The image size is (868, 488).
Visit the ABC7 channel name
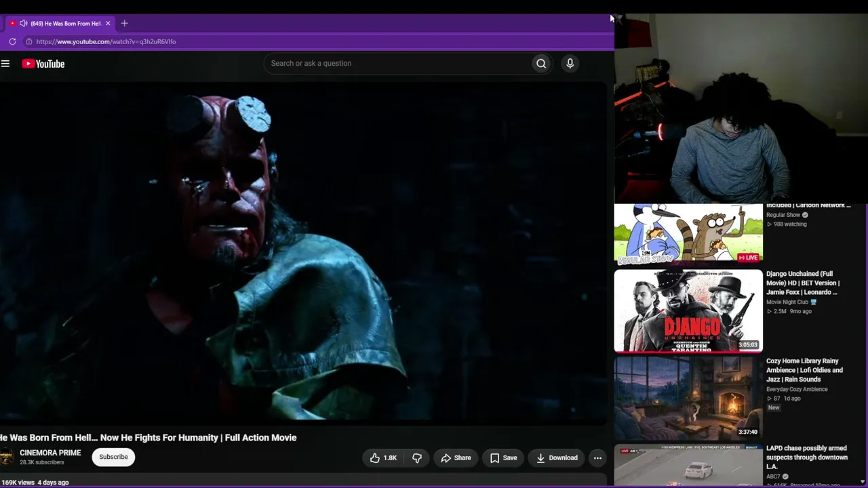pyautogui.click(x=773, y=476)
